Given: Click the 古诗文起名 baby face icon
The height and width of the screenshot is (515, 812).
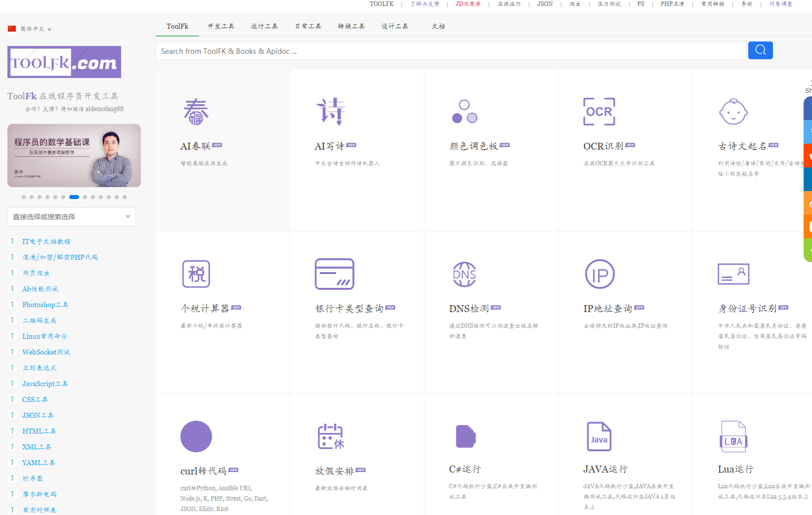Looking at the screenshot, I should point(733,112).
